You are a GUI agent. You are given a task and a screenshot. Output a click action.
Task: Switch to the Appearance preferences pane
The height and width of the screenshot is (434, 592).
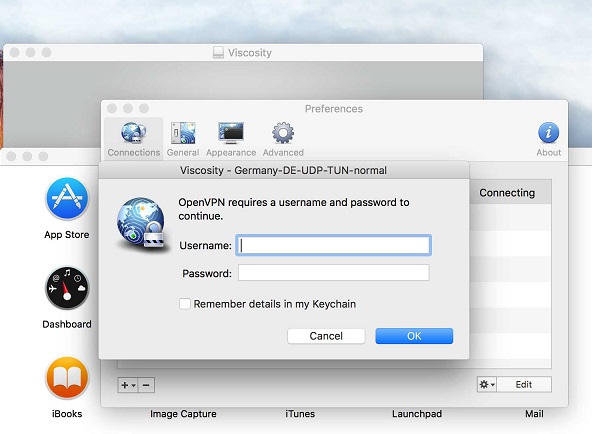pyautogui.click(x=231, y=139)
